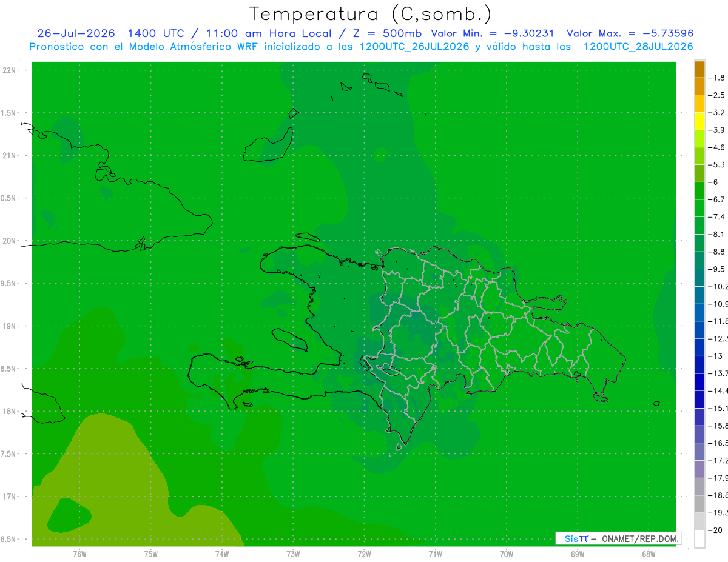Click the '70W' longitude label
Image resolution: width=728 pixels, height=562 pixels.
506,554
